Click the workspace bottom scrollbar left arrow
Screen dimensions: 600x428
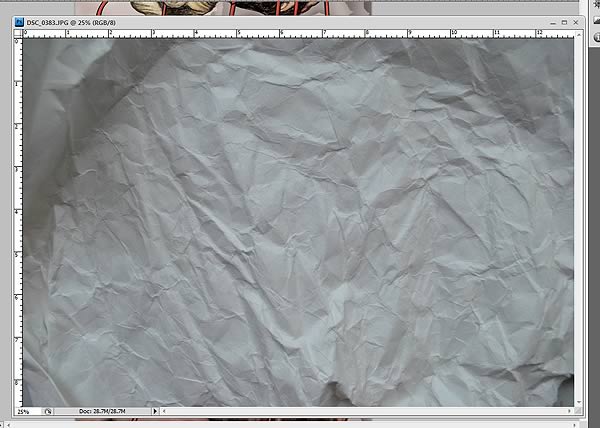pyautogui.click(x=8, y=425)
